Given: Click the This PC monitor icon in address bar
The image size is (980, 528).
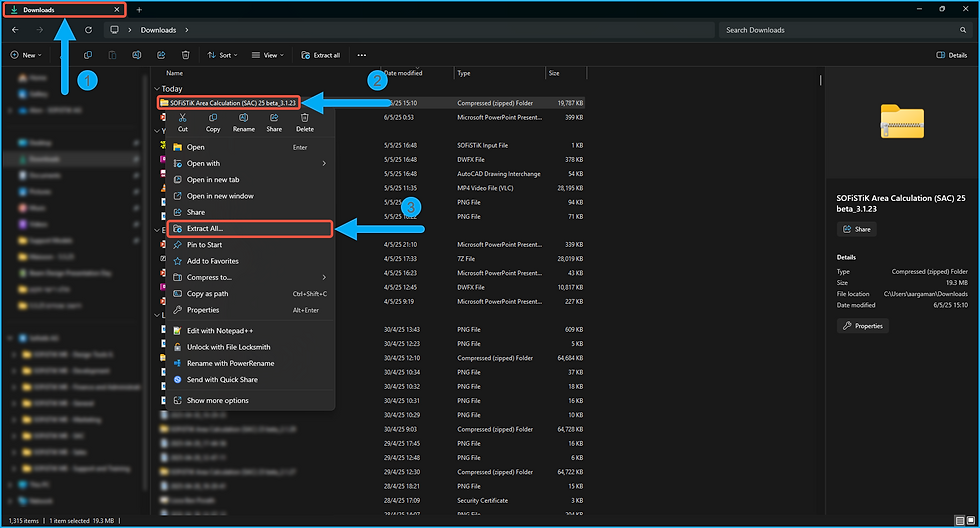Looking at the screenshot, I should pyautogui.click(x=114, y=29).
